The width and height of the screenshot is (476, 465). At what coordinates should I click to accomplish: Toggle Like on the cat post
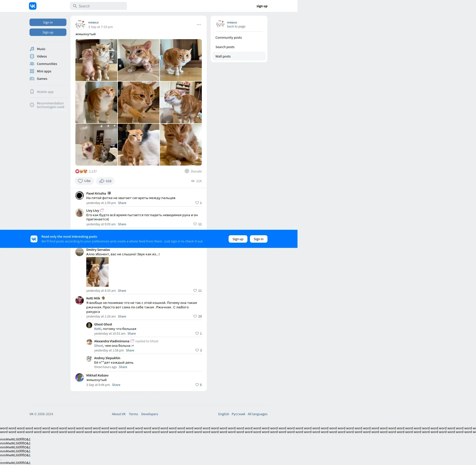coord(84,181)
